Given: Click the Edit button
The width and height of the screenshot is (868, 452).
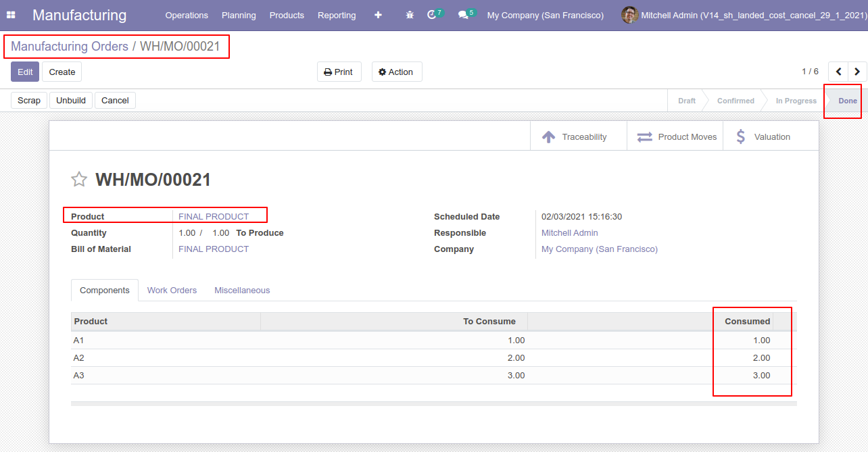Looking at the screenshot, I should point(25,72).
